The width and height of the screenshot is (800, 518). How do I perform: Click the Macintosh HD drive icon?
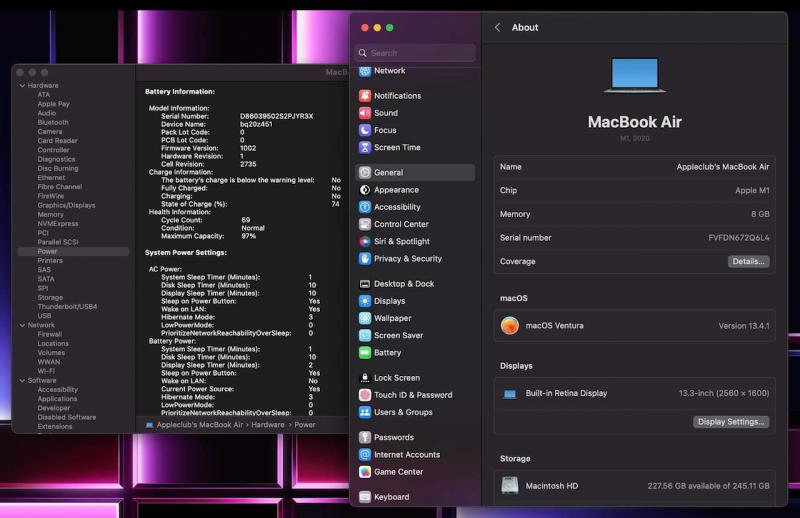509,485
